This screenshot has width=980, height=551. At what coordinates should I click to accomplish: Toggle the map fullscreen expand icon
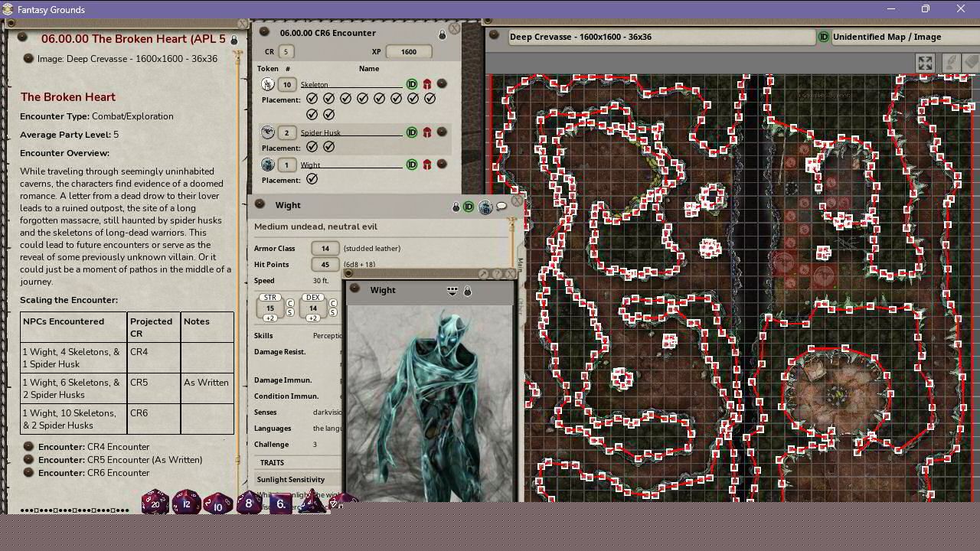tap(925, 64)
